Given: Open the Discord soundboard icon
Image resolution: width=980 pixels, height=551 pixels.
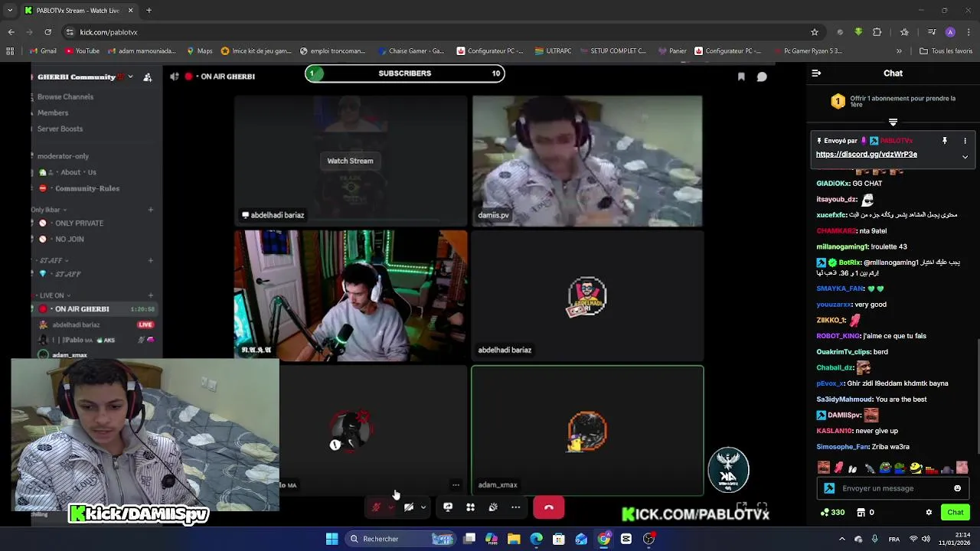Looking at the screenshot, I should pos(493,507).
